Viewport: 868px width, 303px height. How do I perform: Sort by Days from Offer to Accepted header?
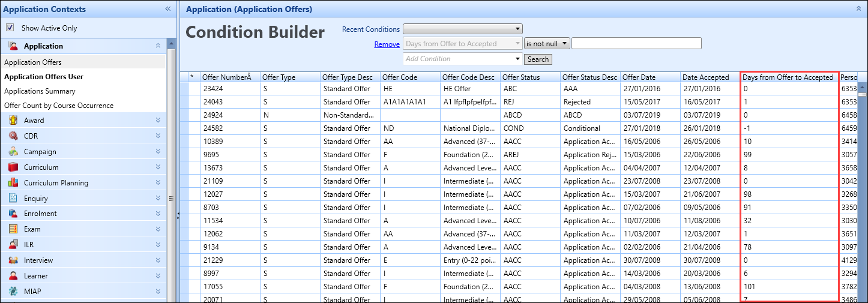tap(789, 77)
